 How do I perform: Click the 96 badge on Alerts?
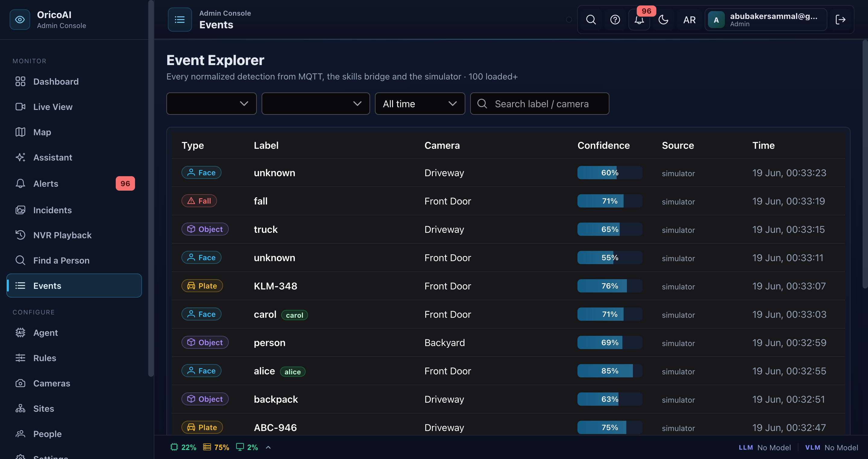pos(125,183)
